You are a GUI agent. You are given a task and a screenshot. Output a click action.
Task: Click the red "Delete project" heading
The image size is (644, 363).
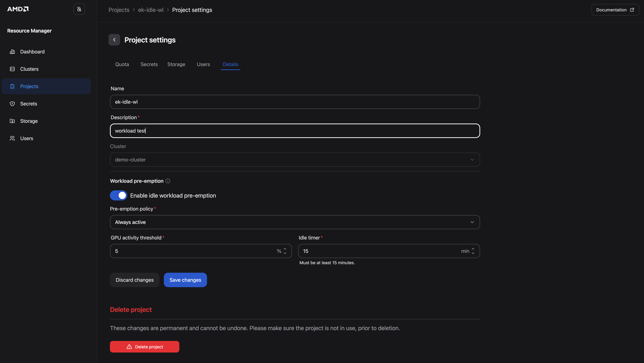tap(131, 310)
